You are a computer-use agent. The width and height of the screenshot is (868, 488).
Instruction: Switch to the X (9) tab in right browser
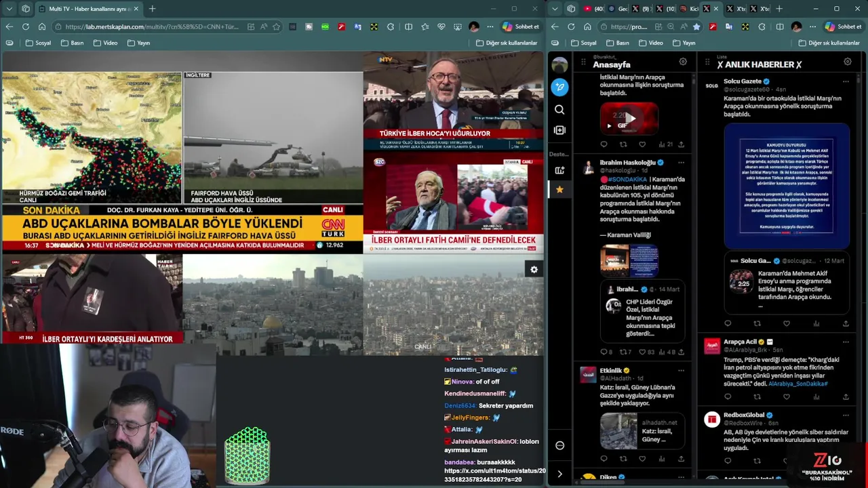click(641, 9)
